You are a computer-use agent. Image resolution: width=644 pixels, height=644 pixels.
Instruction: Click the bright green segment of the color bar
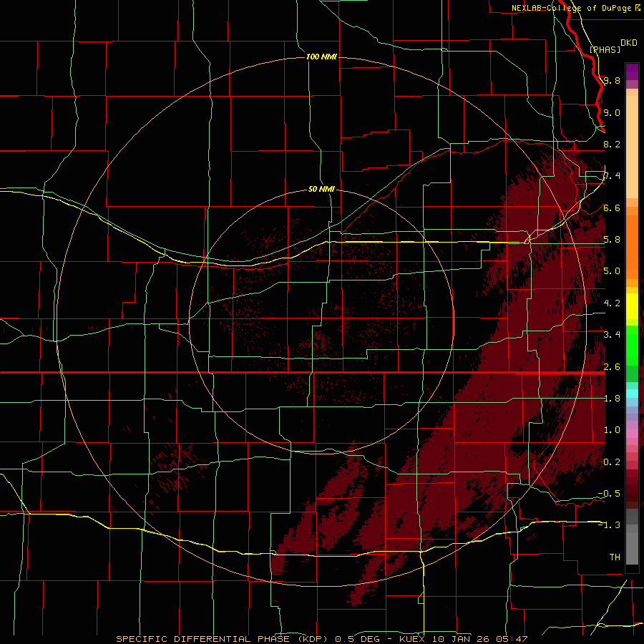click(x=632, y=346)
